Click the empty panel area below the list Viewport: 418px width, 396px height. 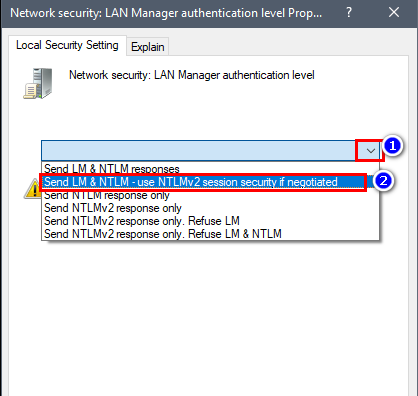point(208,317)
